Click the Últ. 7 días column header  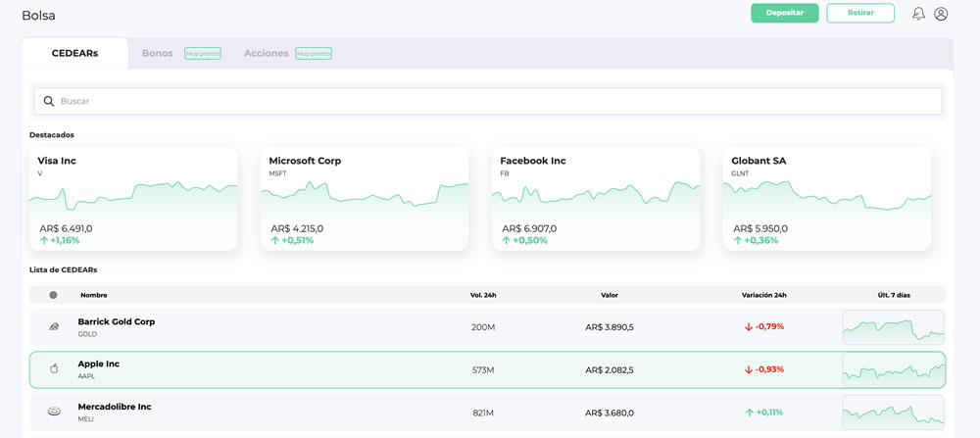(x=894, y=296)
